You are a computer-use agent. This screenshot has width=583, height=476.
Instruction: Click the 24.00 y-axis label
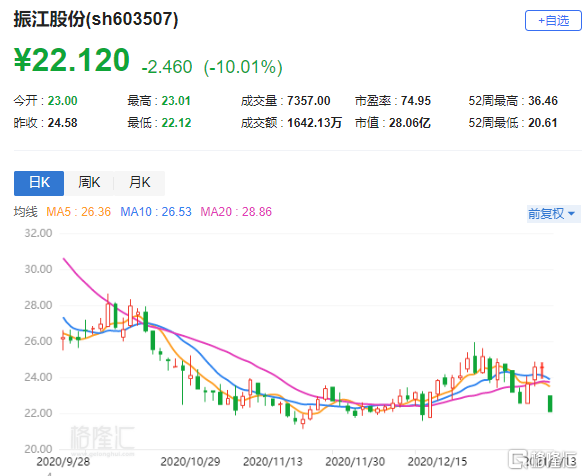(x=38, y=377)
